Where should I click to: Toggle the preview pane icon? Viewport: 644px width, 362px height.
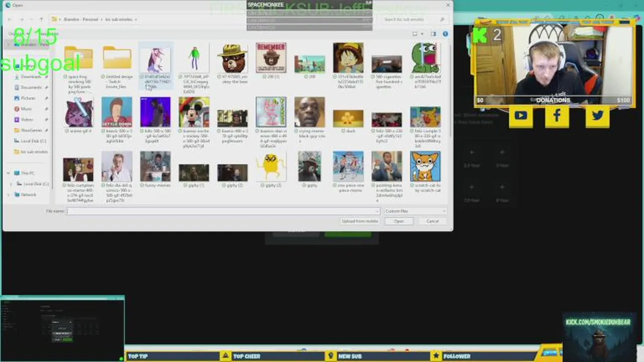click(433, 34)
